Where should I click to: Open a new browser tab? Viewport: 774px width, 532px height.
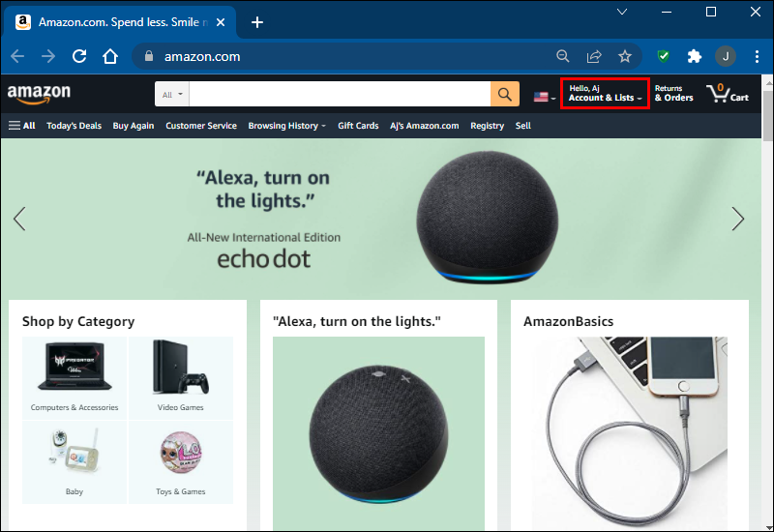click(x=257, y=22)
